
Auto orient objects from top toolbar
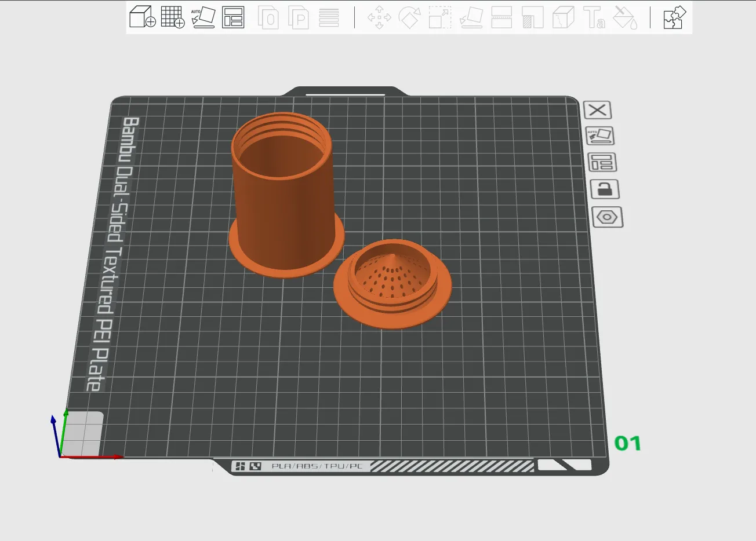pos(203,17)
